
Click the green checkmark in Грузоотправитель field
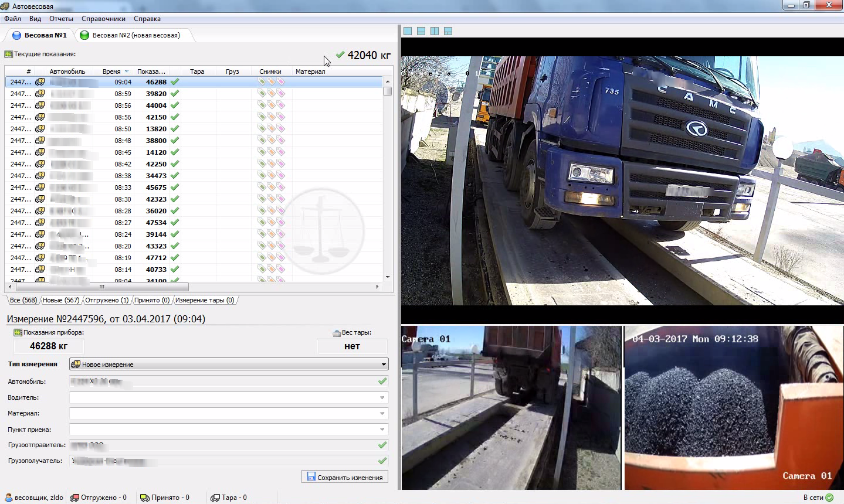coord(382,445)
